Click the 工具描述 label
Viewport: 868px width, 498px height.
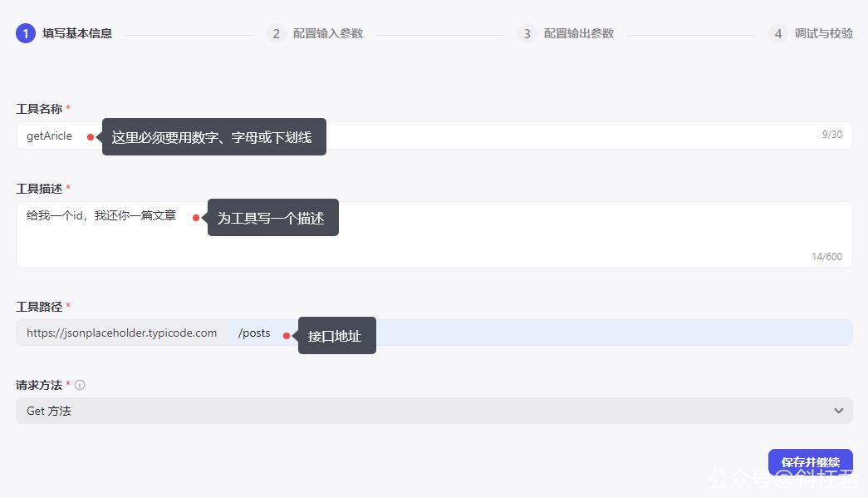click(39, 189)
